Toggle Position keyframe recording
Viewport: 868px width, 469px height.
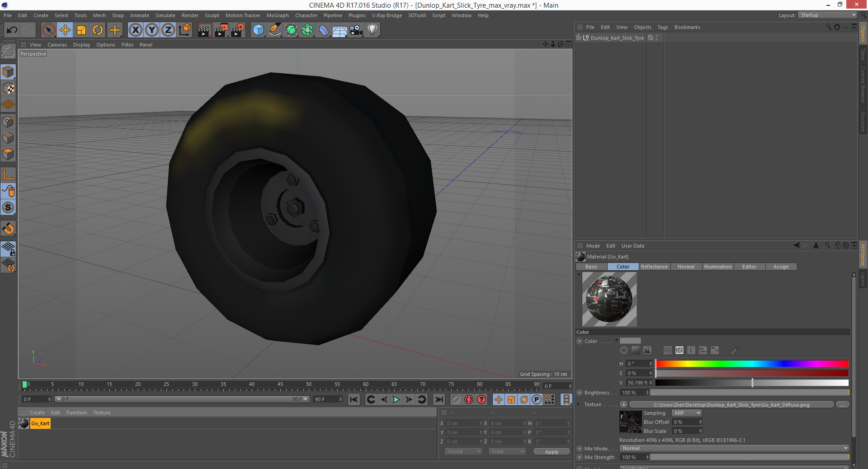click(x=498, y=399)
